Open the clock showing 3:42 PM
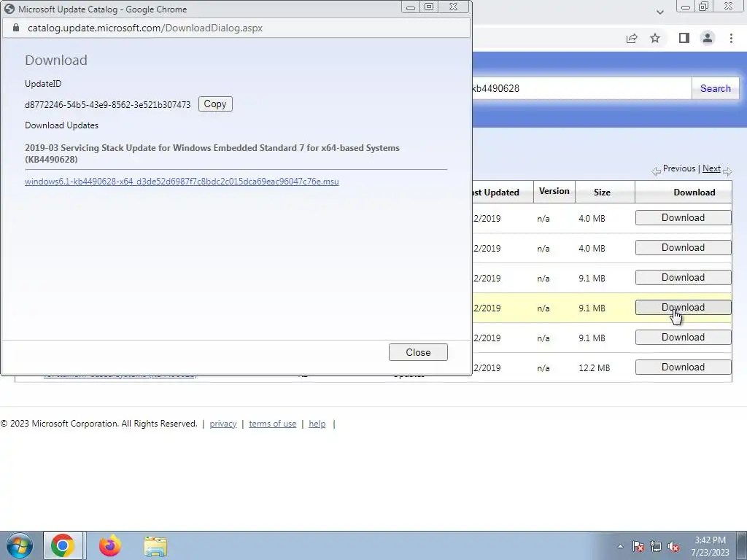 (710, 546)
